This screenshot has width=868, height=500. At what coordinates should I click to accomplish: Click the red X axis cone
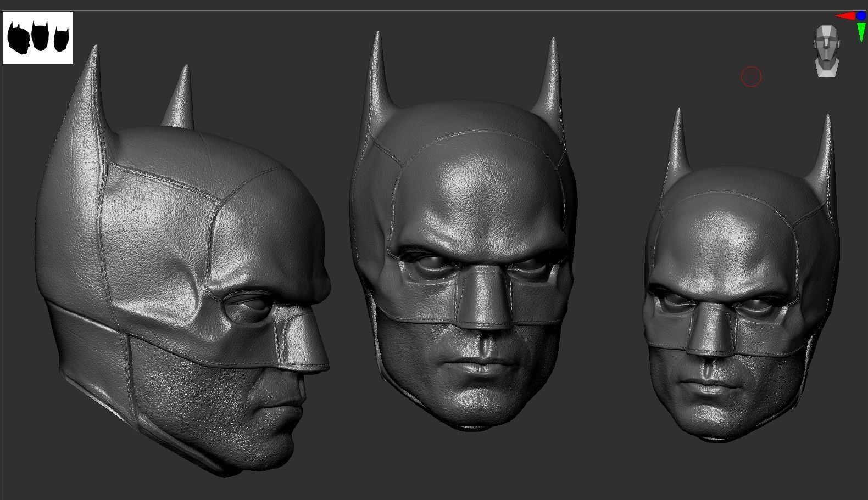coord(845,16)
